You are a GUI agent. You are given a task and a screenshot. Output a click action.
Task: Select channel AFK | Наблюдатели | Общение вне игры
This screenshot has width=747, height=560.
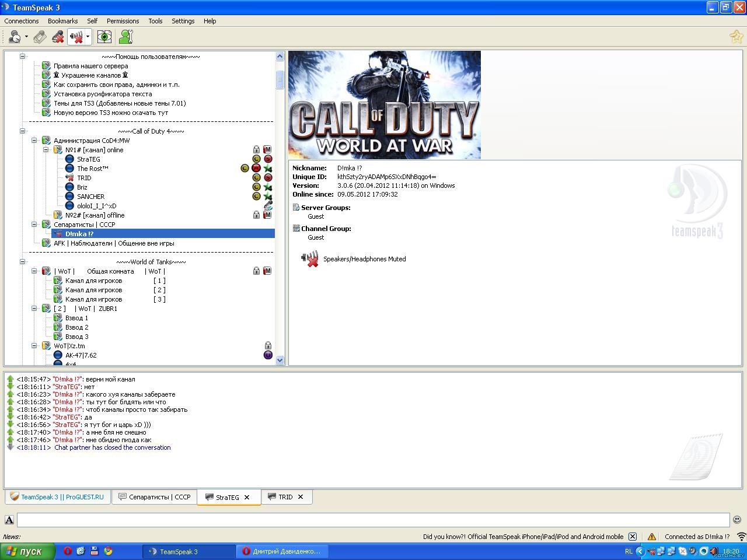pyautogui.click(x=114, y=243)
